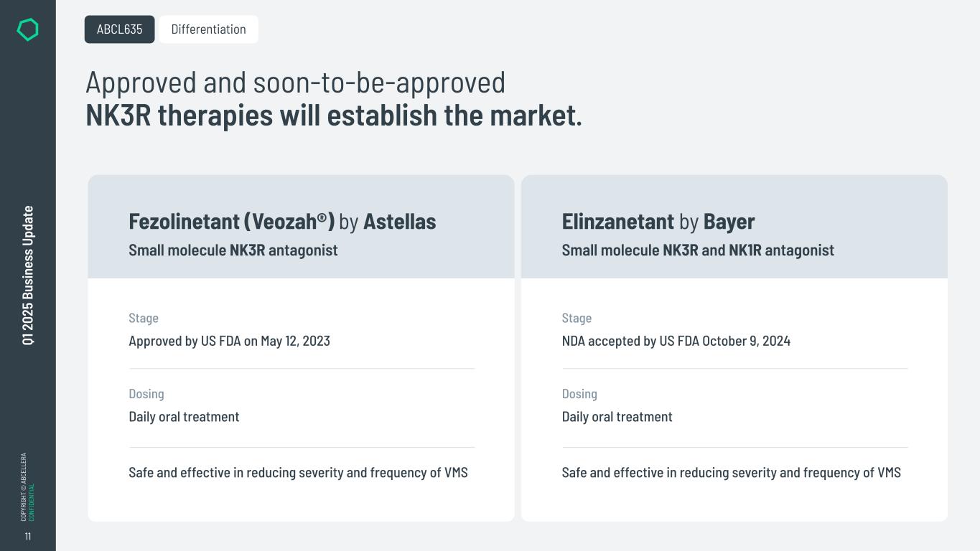This screenshot has width=980, height=551.
Task: Click the 'Q1 2025 Business Update' sidebar text
Action: [28, 275]
